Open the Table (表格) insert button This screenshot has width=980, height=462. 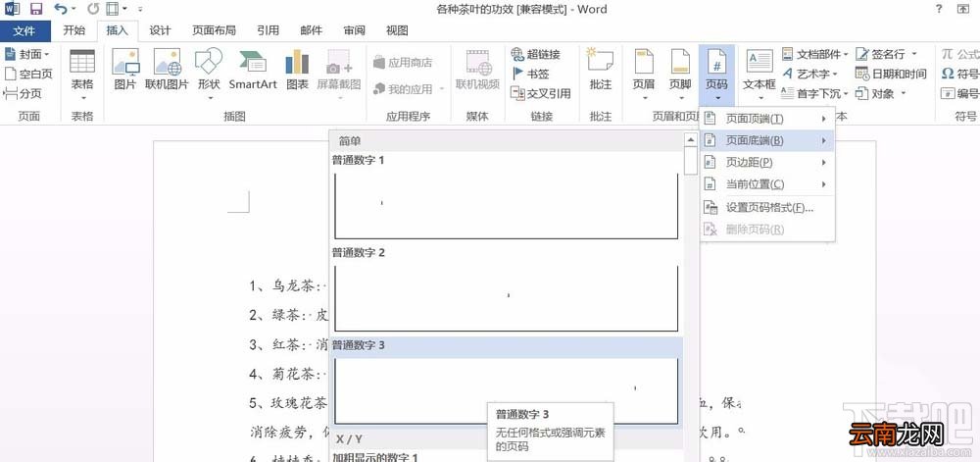[82, 75]
